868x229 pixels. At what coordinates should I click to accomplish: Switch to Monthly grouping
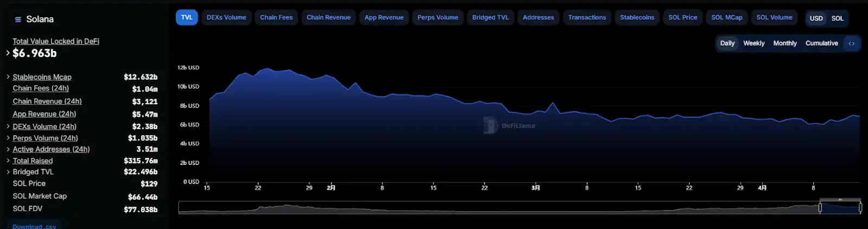(784, 43)
